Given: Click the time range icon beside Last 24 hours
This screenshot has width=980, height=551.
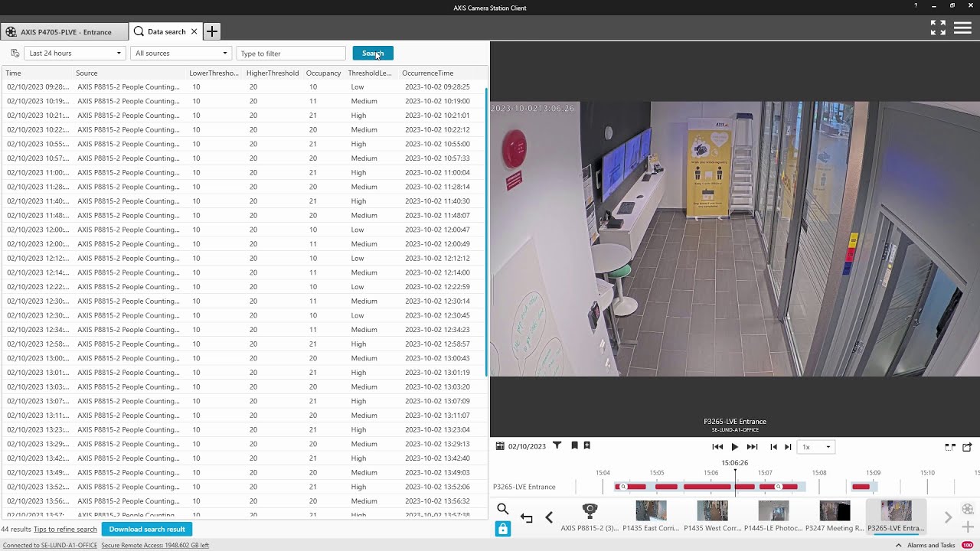Looking at the screenshot, I should 15,53.
